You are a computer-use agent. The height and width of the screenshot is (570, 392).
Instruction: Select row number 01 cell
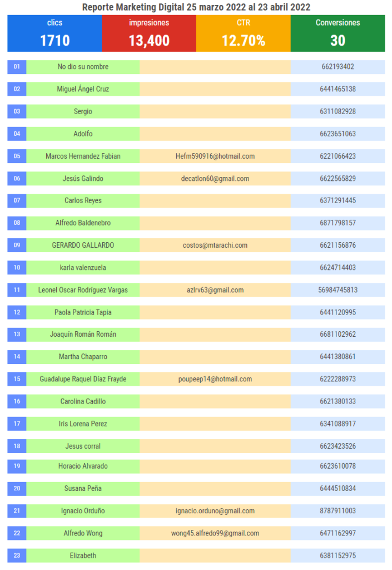tap(17, 67)
